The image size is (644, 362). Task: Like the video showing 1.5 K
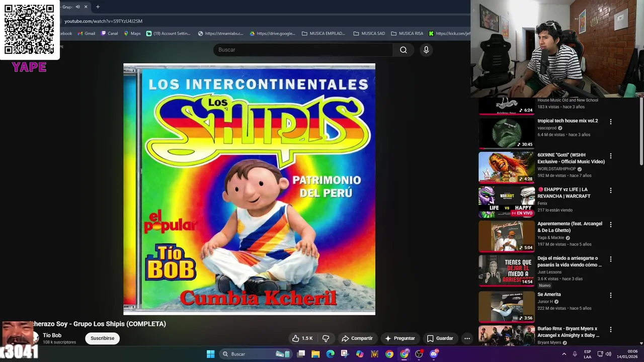(x=302, y=338)
